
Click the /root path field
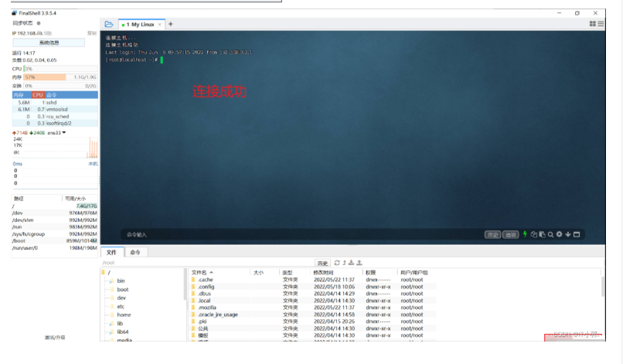point(206,263)
